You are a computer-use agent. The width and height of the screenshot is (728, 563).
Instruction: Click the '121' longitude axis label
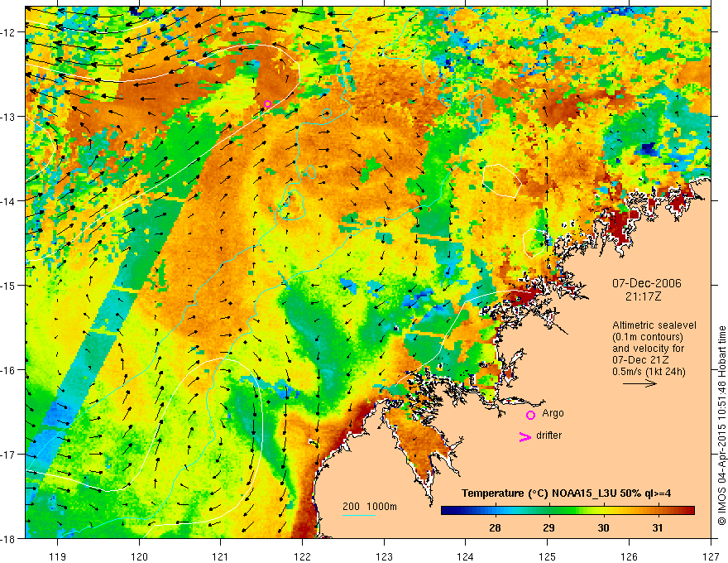pyautogui.click(x=221, y=557)
